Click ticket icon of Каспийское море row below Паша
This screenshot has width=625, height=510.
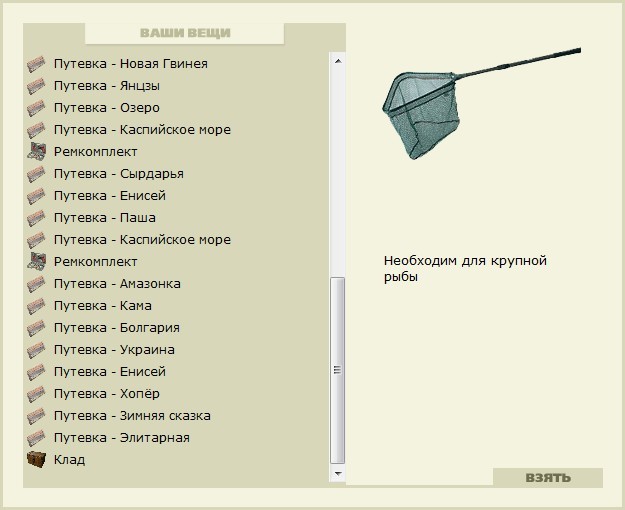tap(36, 240)
